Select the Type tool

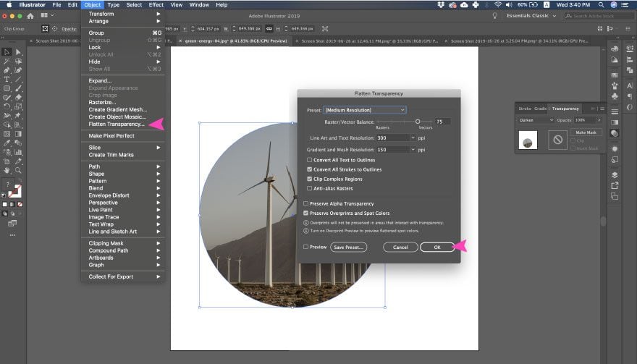[x=7, y=79]
